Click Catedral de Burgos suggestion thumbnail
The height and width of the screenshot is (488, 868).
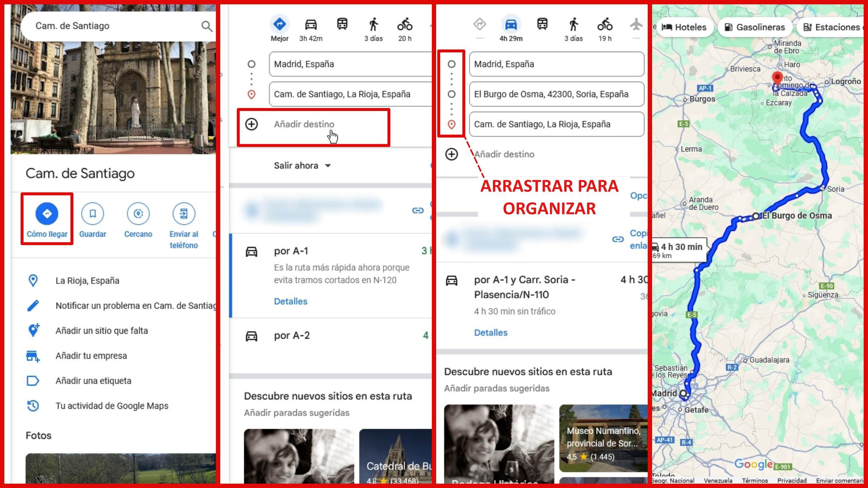pyautogui.click(x=395, y=456)
